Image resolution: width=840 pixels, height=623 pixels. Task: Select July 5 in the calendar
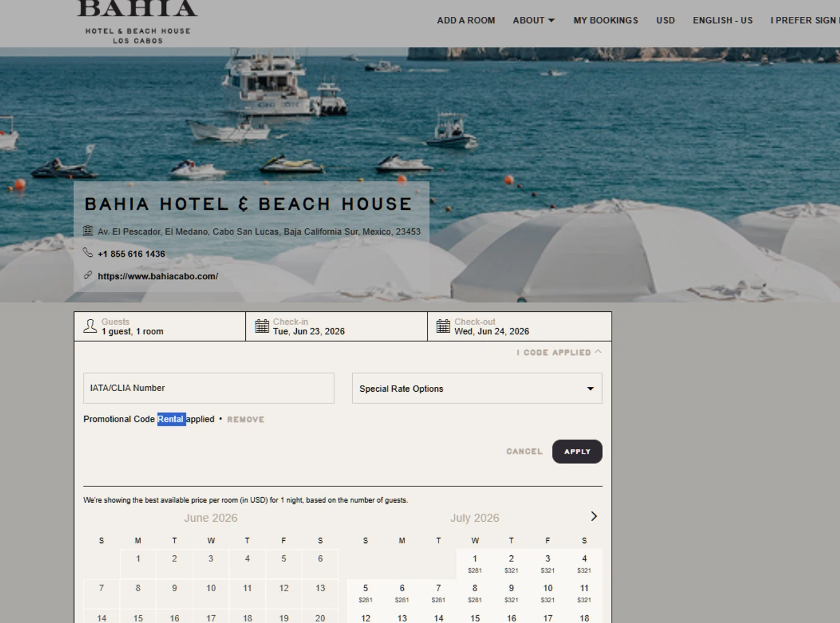click(x=366, y=593)
